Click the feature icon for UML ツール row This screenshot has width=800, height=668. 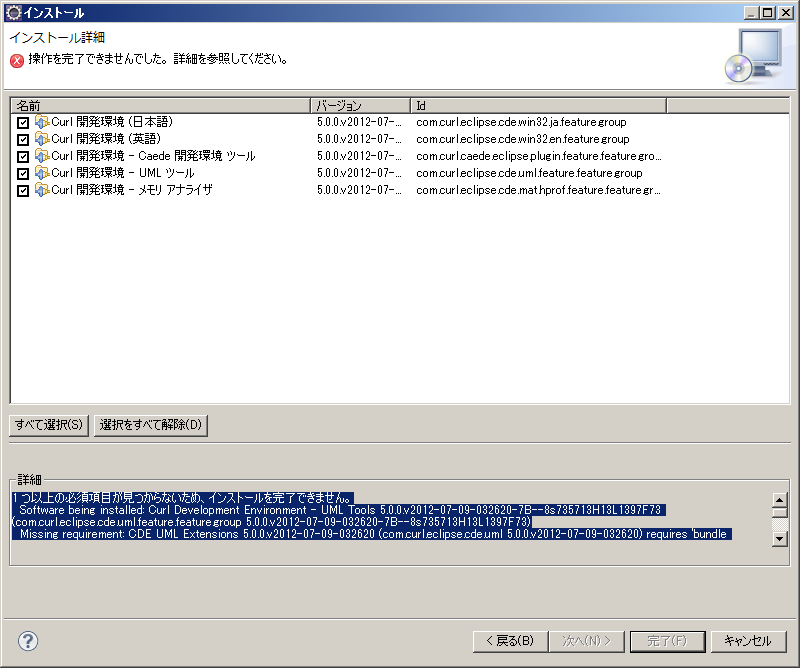(42, 173)
